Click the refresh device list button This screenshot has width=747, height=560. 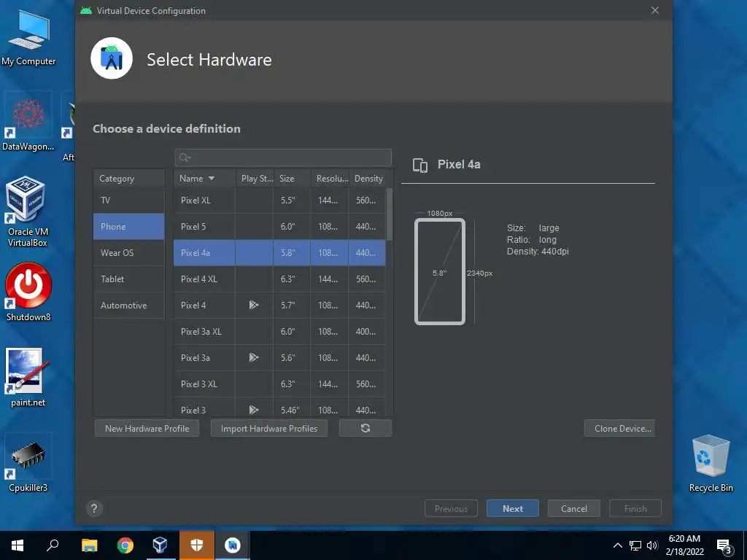coord(365,428)
